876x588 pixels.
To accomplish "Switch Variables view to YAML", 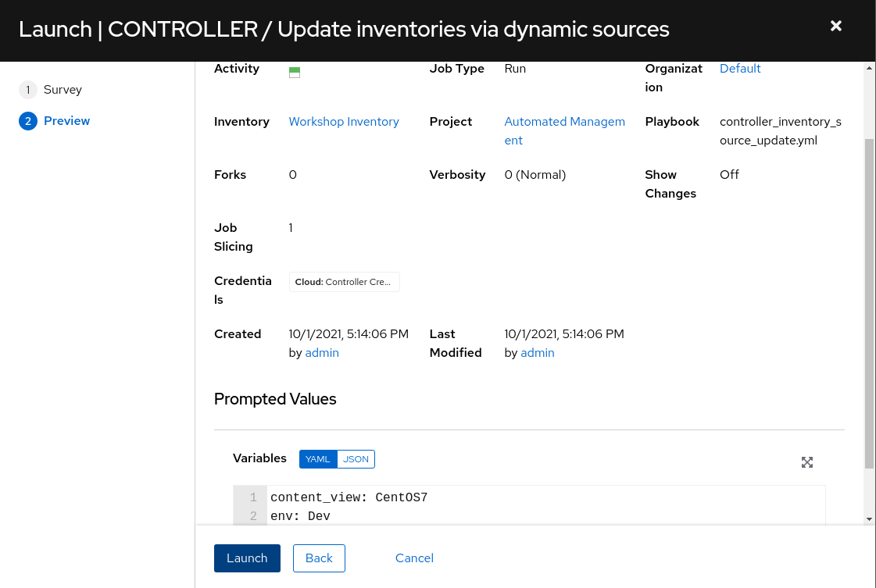I will coord(318,459).
